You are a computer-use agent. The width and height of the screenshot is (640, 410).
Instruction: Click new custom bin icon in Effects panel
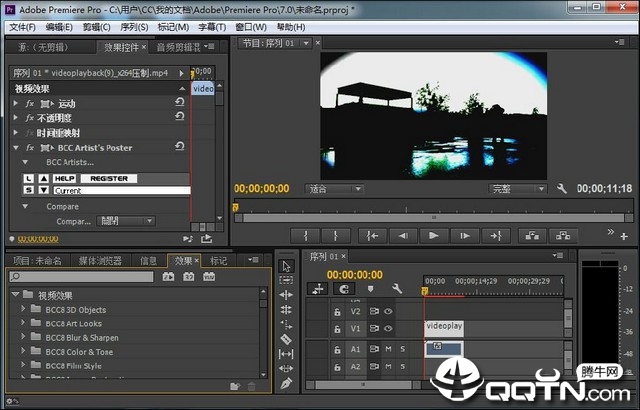234,386
